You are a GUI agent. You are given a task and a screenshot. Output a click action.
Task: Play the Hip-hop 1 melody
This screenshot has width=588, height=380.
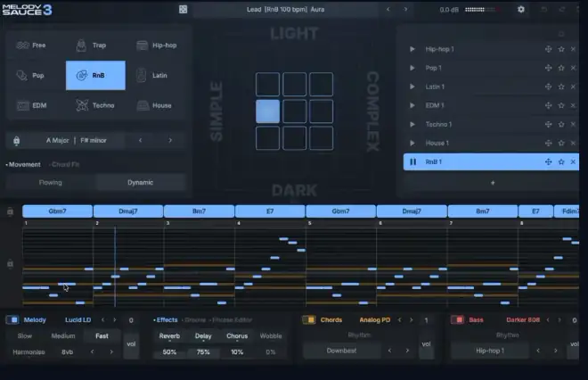(412, 49)
